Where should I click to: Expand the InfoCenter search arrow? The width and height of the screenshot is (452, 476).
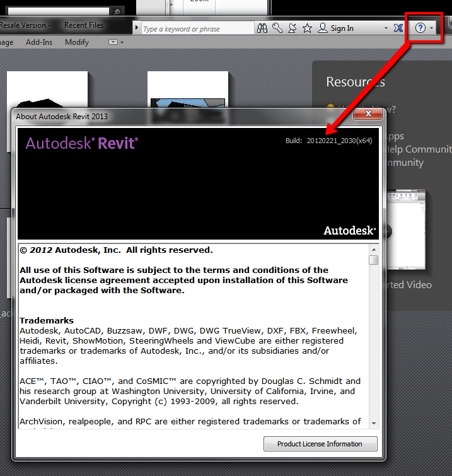tap(137, 28)
